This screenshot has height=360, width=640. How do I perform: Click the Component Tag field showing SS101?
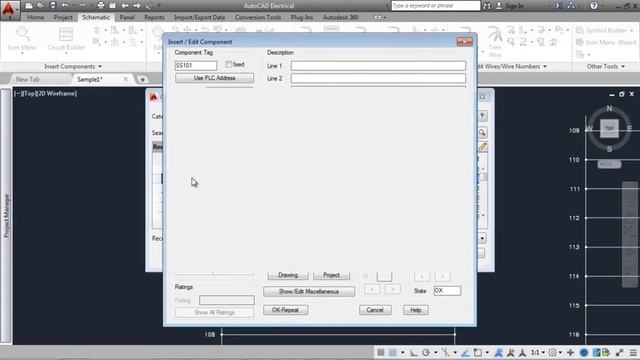(196, 65)
